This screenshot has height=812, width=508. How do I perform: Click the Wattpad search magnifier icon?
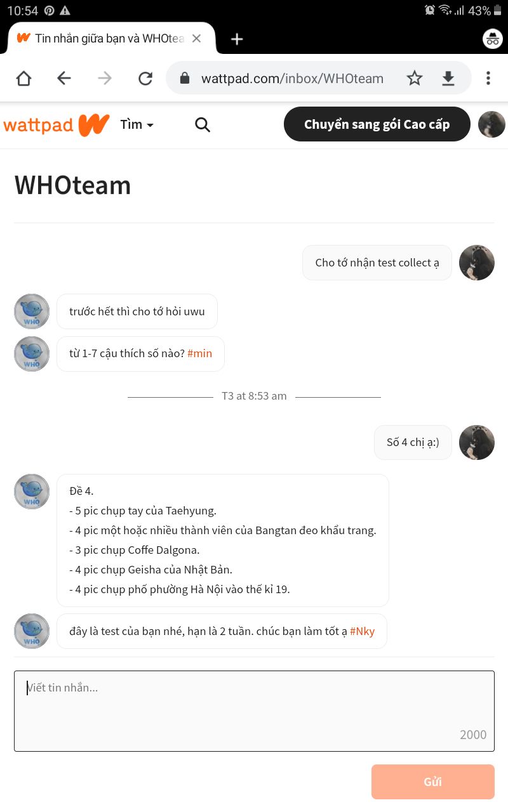pos(203,125)
